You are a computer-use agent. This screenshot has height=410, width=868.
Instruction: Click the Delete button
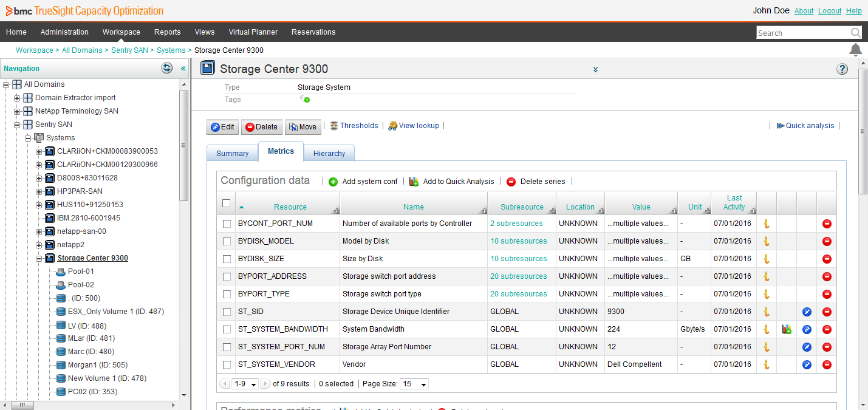[261, 127]
